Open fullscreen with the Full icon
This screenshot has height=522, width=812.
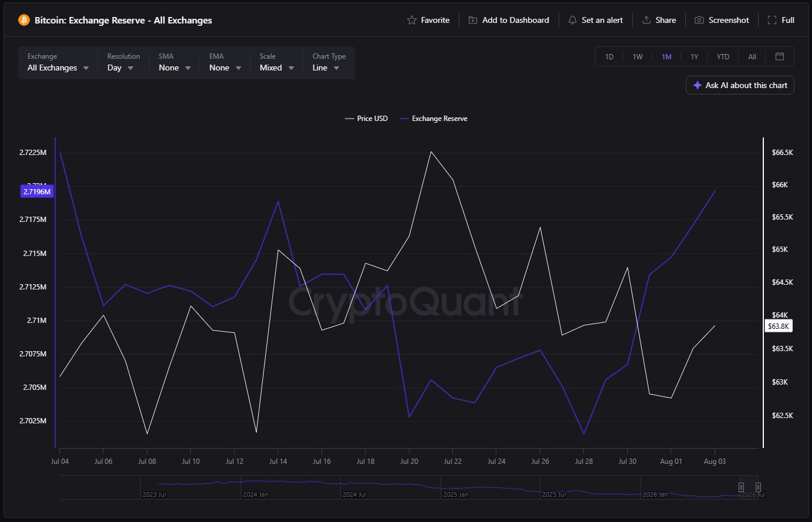[x=772, y=20]
